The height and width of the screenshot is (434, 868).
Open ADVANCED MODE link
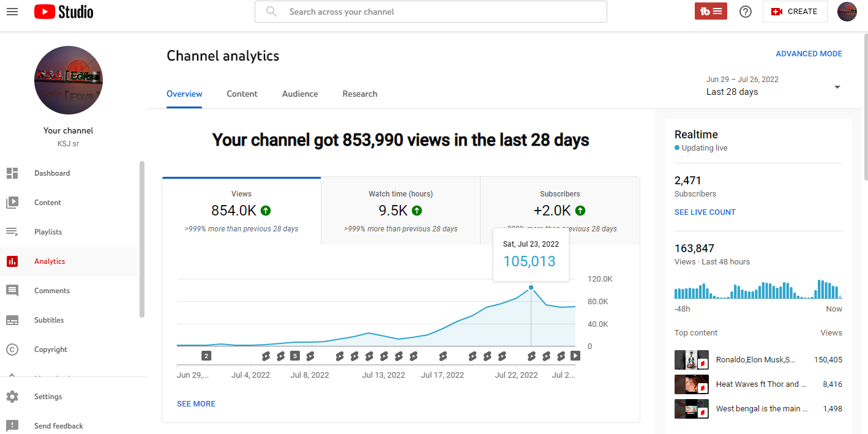(x=809, y=54)
